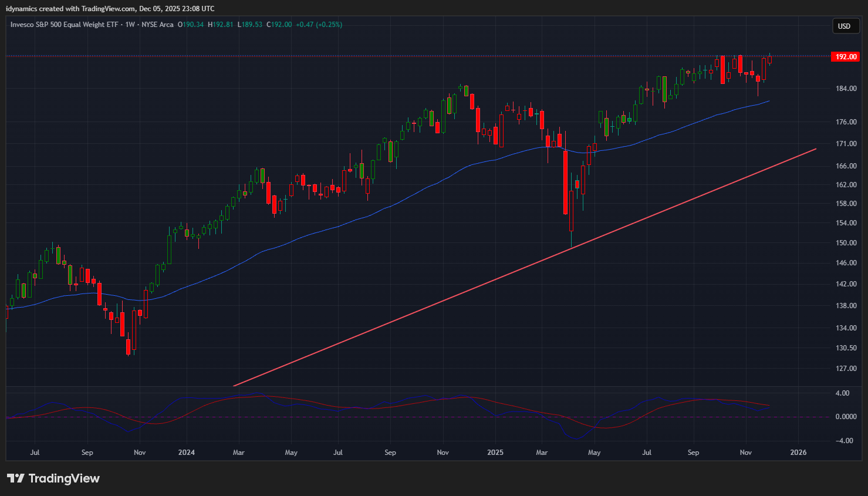Click the 2024 label on time axis
Viewport: 868px width, 496px height.
pos(186,453)
